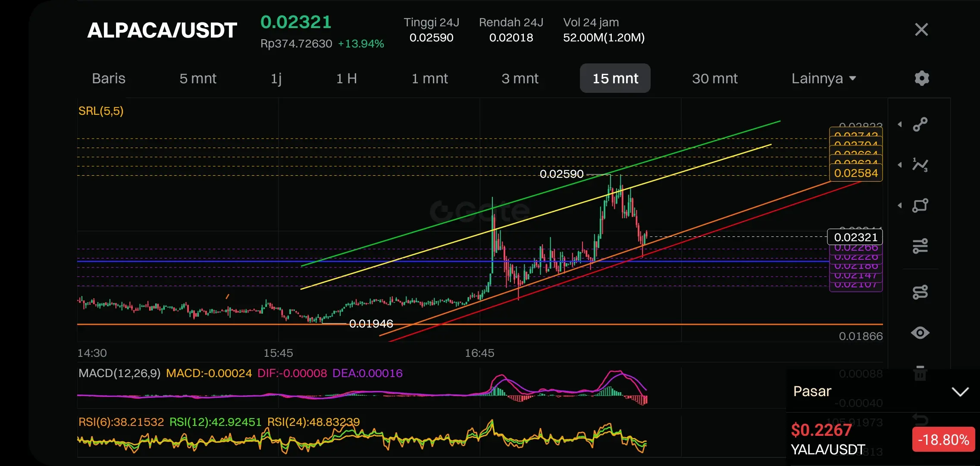Select the 1 mnt timeframe
Image resolution: width=980 pixels, height=466 pixels.
point(430,79)
